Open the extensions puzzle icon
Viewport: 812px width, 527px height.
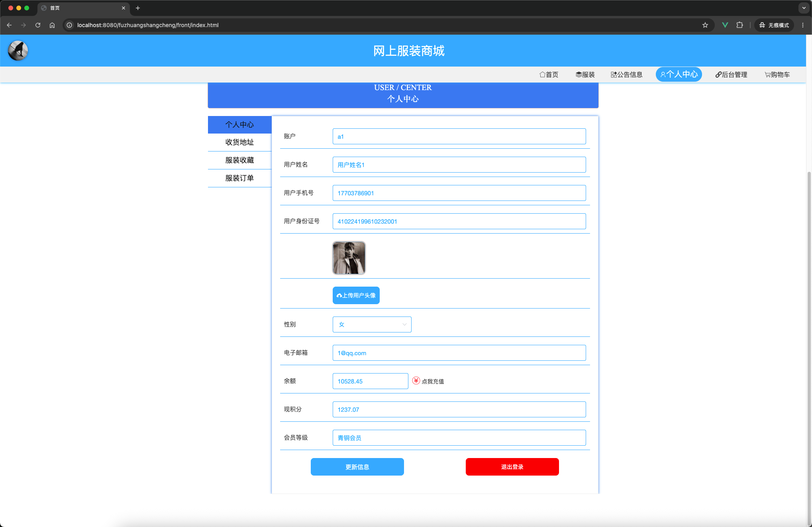click(739, 25)
